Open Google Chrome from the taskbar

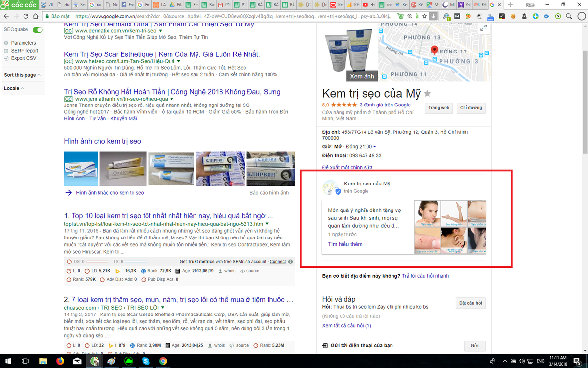(x=163, y=361)
